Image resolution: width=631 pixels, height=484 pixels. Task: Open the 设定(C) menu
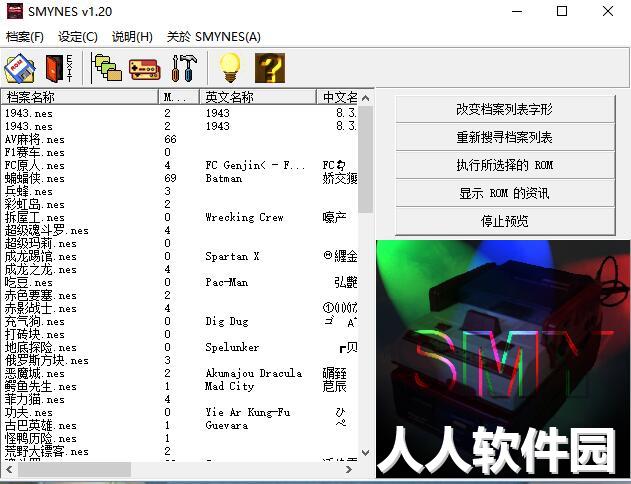pyautogui.click(x=78, y=37)
